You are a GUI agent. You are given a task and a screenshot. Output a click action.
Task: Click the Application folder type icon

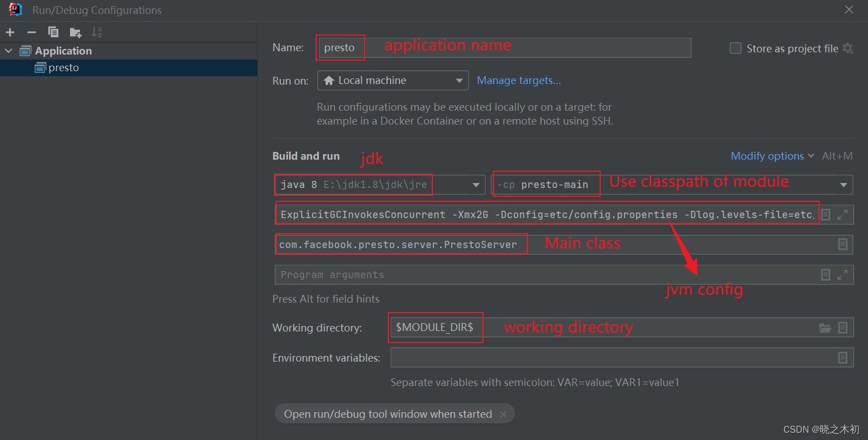point(26,51)
